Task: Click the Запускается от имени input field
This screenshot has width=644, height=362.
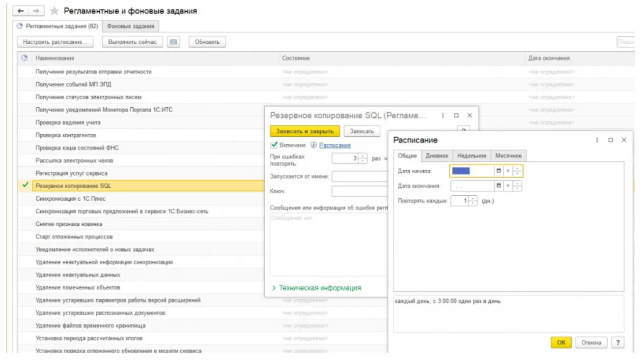Action: [360, 176]
